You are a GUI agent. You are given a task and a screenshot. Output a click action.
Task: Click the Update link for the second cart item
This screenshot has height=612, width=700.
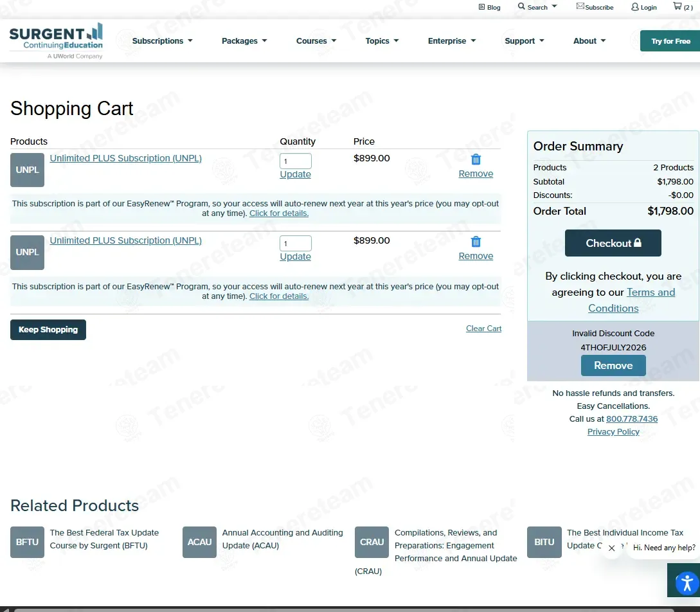tap(295, 256)
